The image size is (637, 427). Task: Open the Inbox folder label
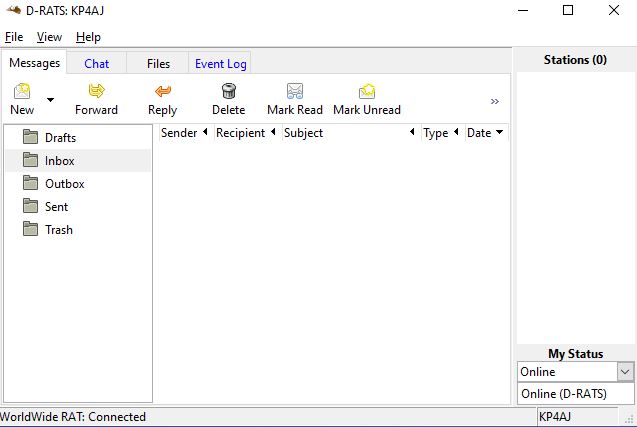tap(60, 161)
